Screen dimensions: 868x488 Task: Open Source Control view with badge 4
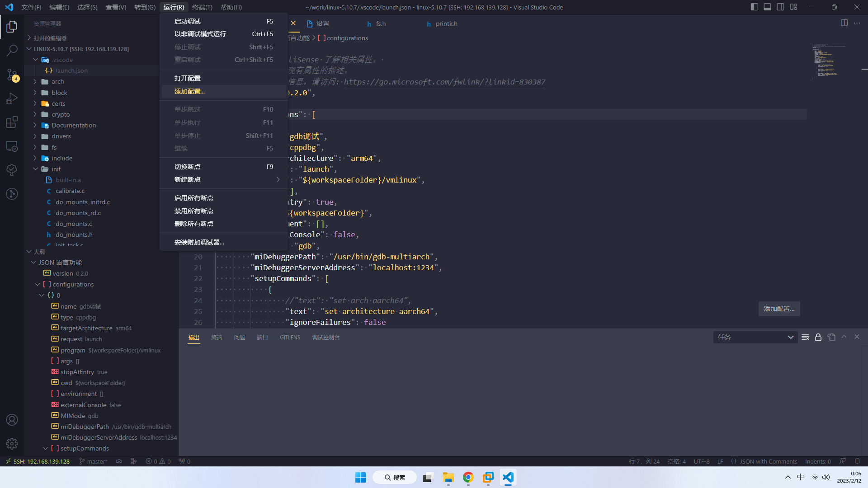[12, 75]
